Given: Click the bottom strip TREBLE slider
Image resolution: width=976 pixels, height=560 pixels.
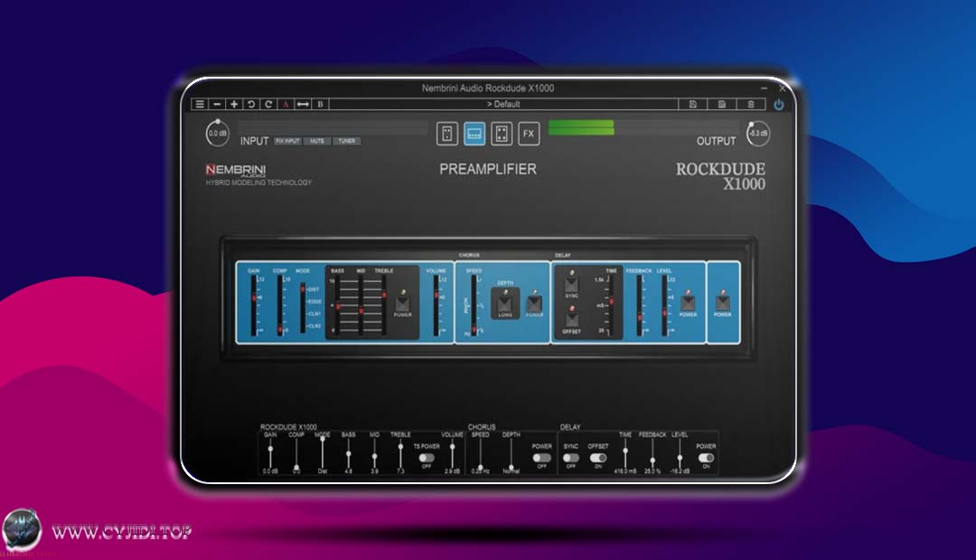Looking at the screenshot, I should [x=400, y=454].
